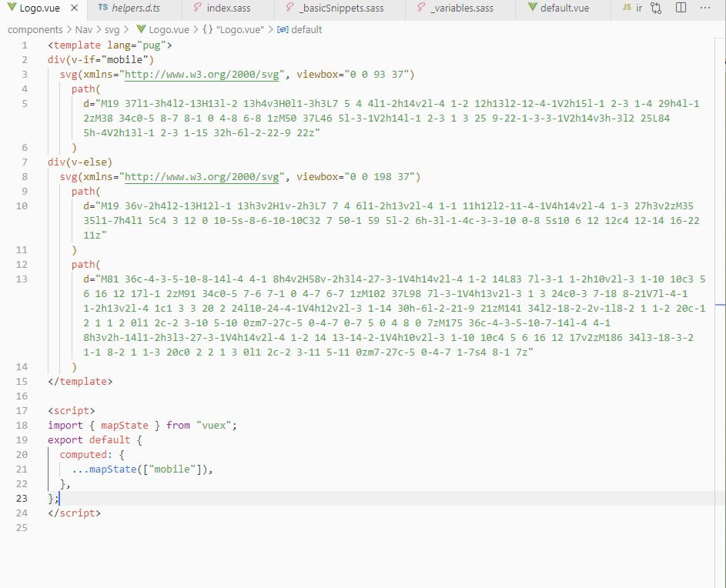Image resolution: width=726 pixels, height=588 pixels.
Task: Click the "<script>" opening tag on line 17
Action: [x=72, y=411]
